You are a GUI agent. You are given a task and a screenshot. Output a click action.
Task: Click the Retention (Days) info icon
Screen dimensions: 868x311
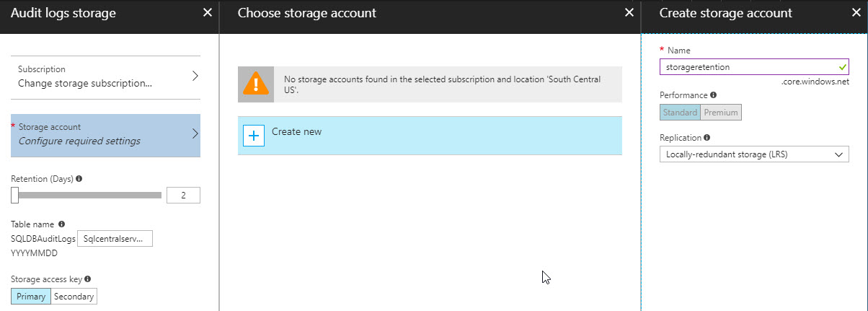pyautogui.click(x=79, y=179)
